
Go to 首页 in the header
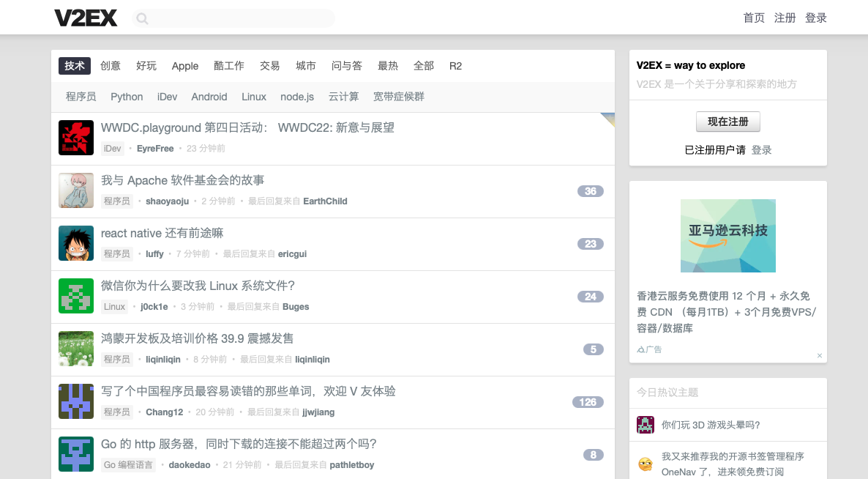coord(753,18)
